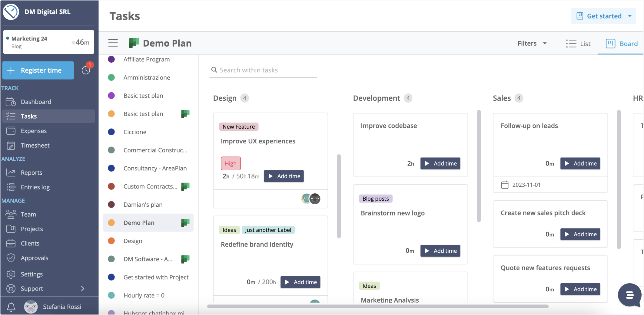Viewport: 644px width, 315px height.
Task: Click Add time on Improve codebase
Action: click(440, 163)
